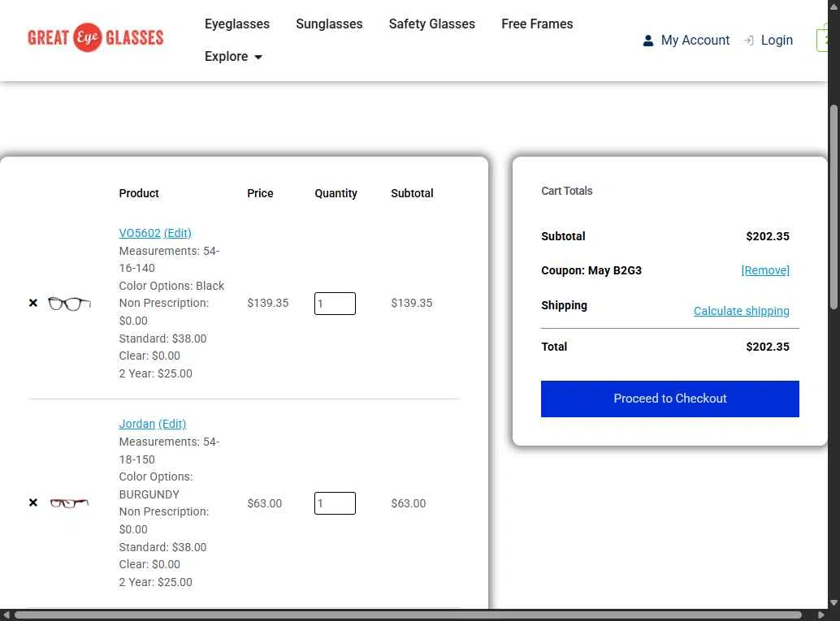
Task: Click the scroll-right arrow of horizontal scrollbar
Action: click(x=821, y=615)
